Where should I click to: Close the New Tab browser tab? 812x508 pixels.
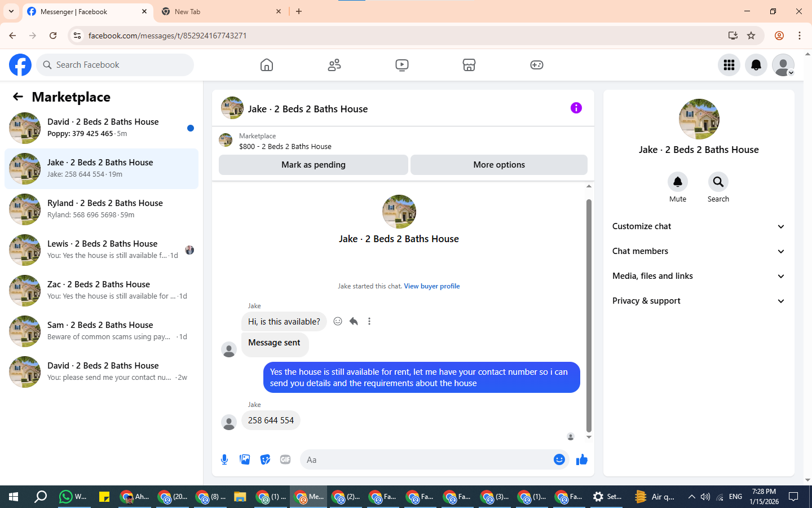coord(279,11)
